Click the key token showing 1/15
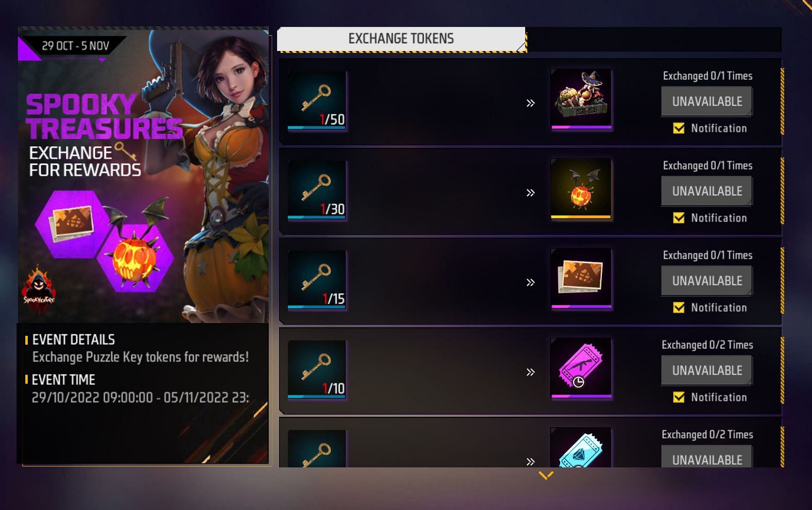812x510 pixels. pyautogui.click(x=317, y=280)
